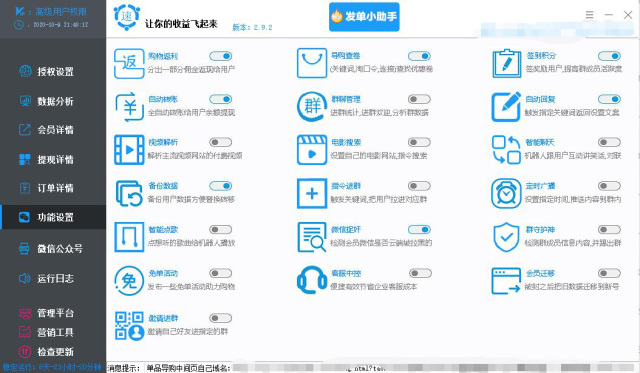This screenshot has width=640, height=373.
Task: Turn off the 自动转账 switch
Action: (221, 99)
